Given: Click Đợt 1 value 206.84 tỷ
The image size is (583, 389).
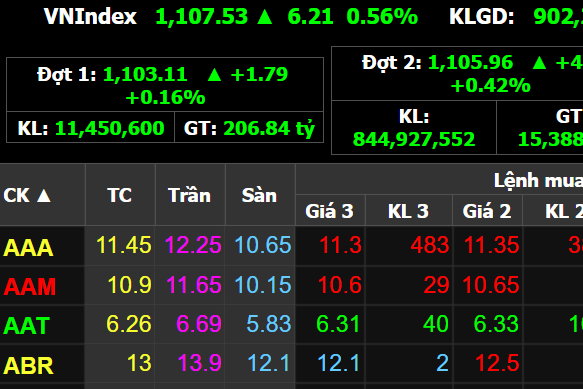Looking at the screenshot, I should 269,128.
